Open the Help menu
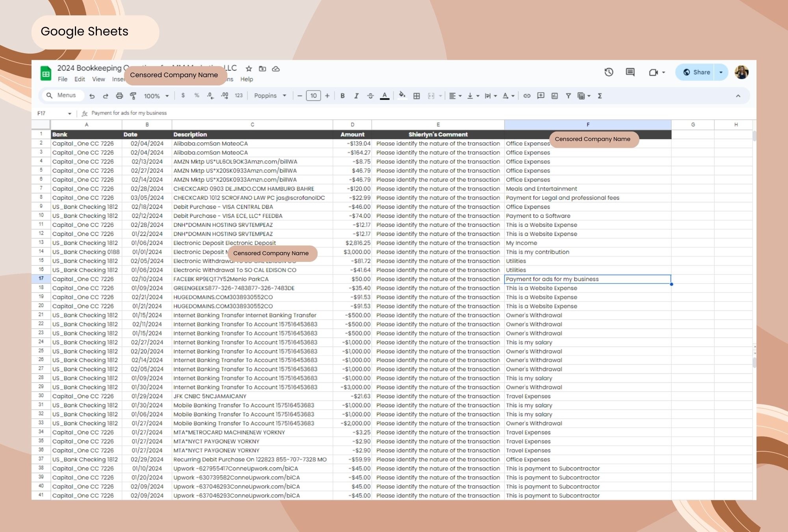Screen dimensions: 788x532 247,79
